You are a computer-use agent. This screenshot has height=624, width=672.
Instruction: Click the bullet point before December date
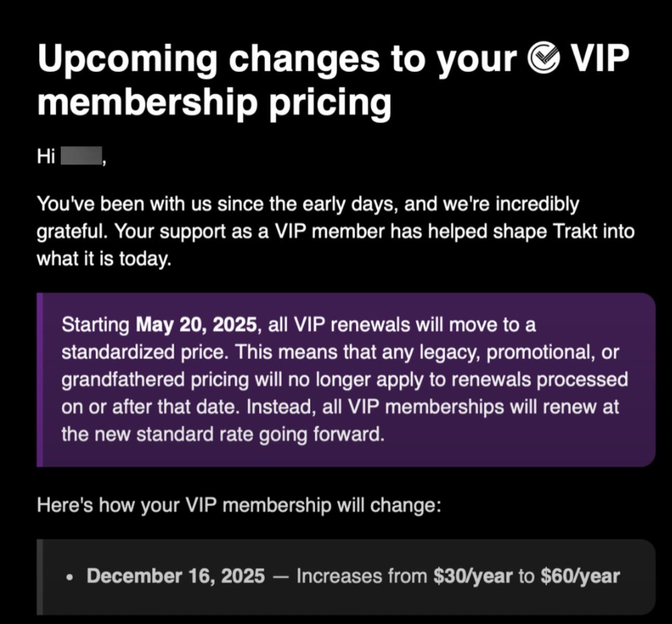point(70,578)
